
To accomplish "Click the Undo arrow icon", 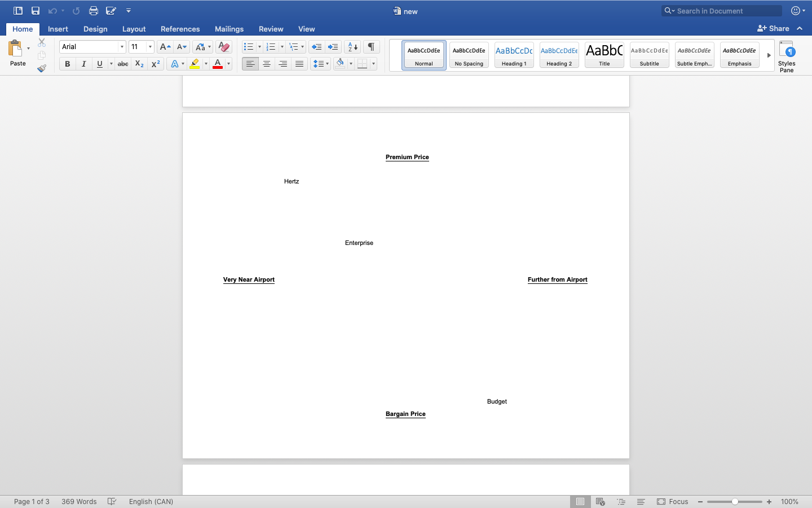I will click(52, 11).
